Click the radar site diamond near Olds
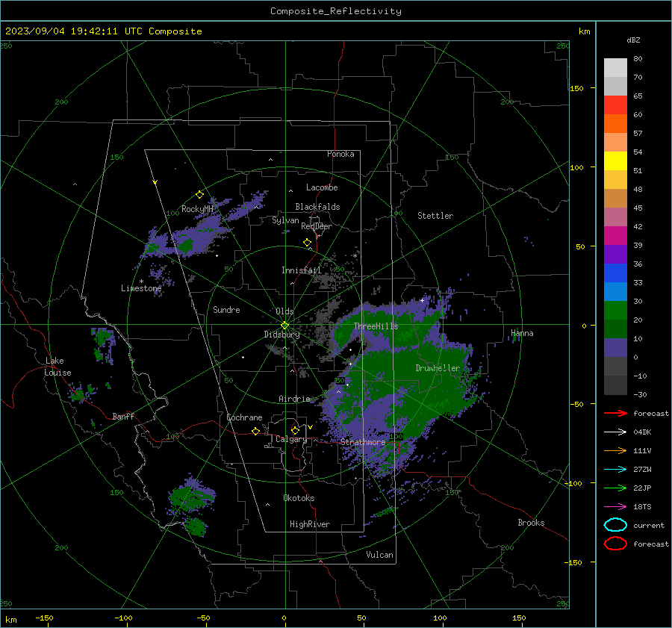This screenshot has height=628, width=672. pyautogui.click(x=284, y=326)
